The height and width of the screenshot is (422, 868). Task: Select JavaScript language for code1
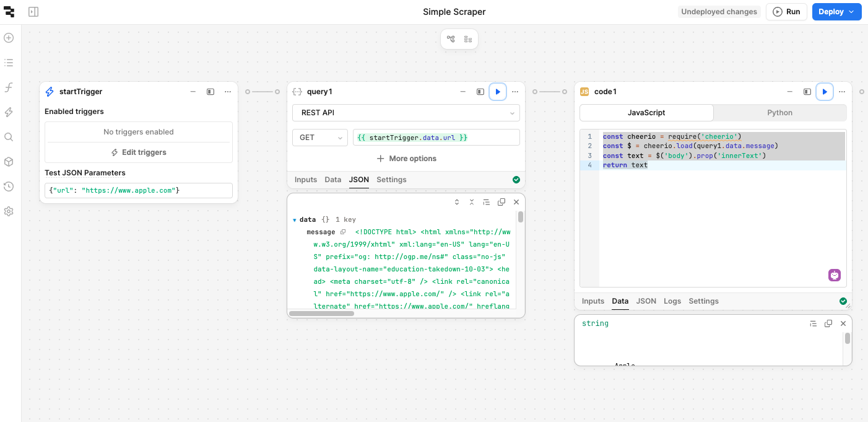click(x=646, y=113)
